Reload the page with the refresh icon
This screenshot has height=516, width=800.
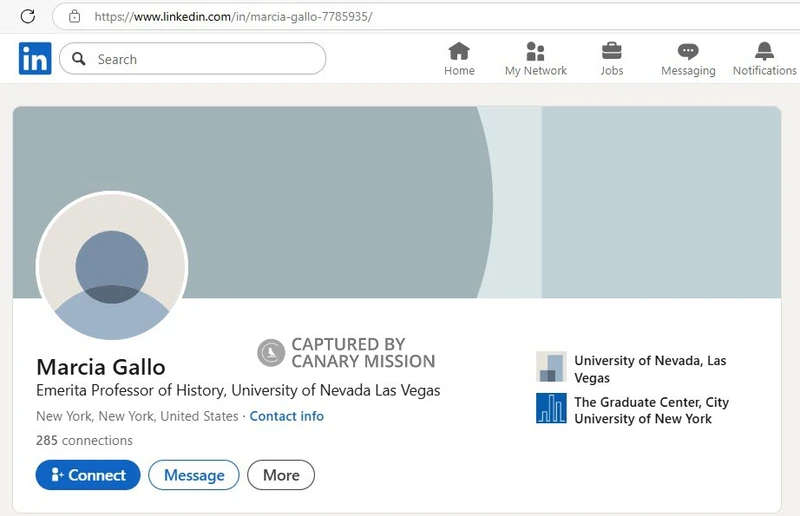click(x=28, y=16)
